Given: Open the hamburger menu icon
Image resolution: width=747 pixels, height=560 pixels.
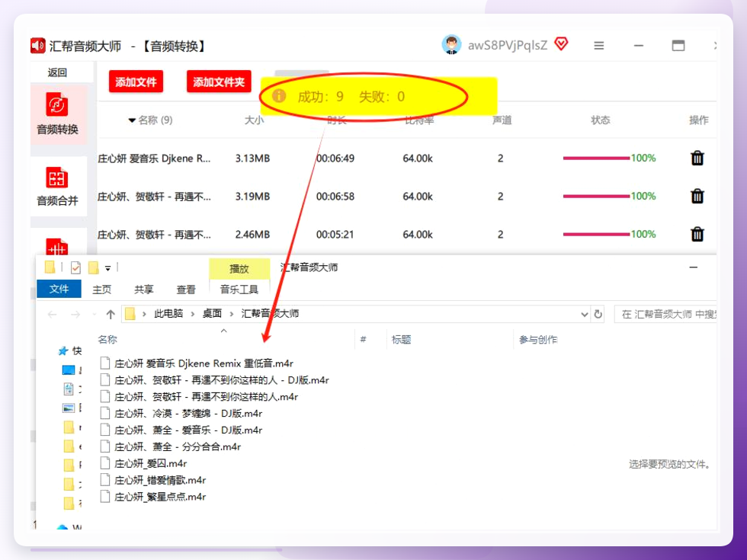Looking at the screenshot, I should 599,46.
